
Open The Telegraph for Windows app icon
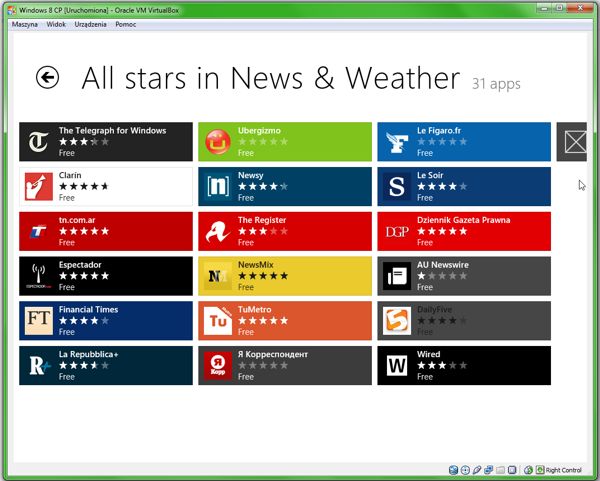tap(39, 142)
